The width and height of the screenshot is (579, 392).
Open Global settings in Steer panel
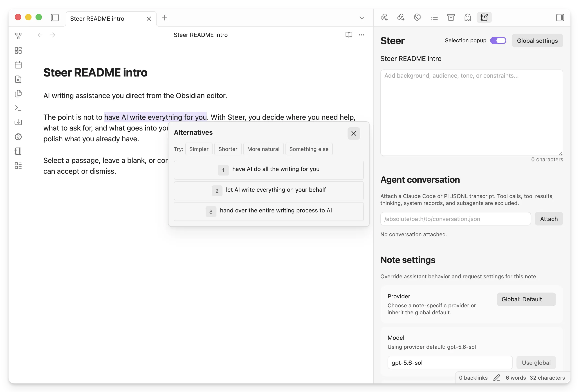tap(537, 41)
